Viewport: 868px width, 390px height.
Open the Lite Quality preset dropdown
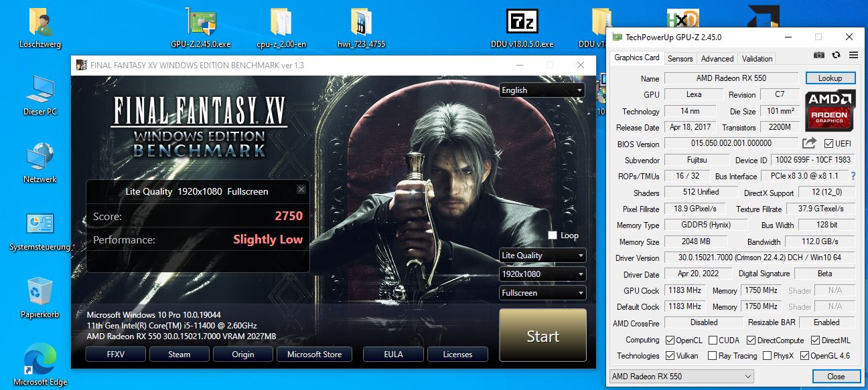click(542, 256)
